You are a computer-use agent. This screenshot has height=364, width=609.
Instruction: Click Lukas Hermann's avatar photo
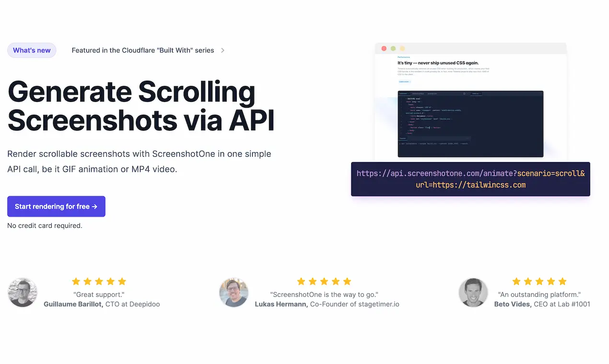coord(234,293)
